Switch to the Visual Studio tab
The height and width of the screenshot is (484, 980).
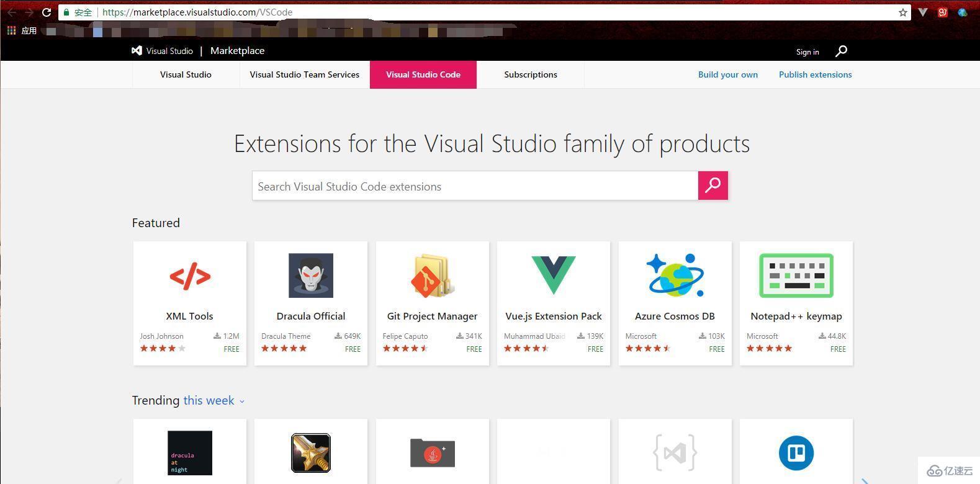click(186, 74)
